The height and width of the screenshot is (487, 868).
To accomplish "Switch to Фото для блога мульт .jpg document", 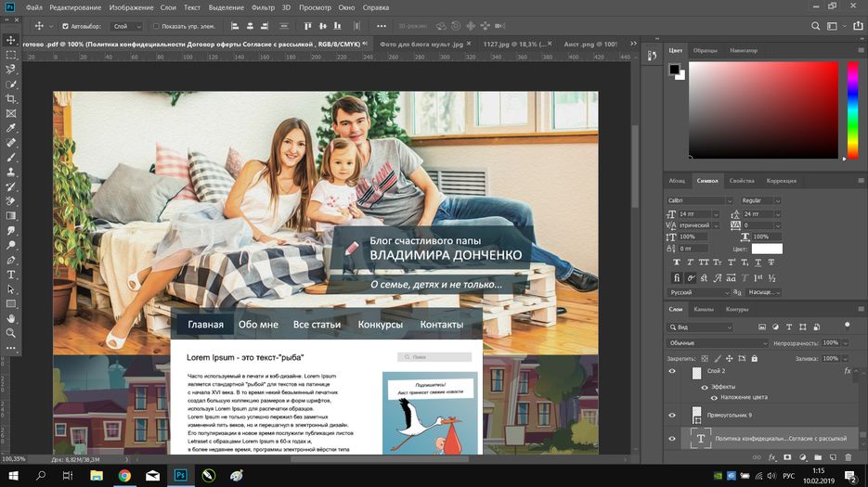I will point(421,44).
